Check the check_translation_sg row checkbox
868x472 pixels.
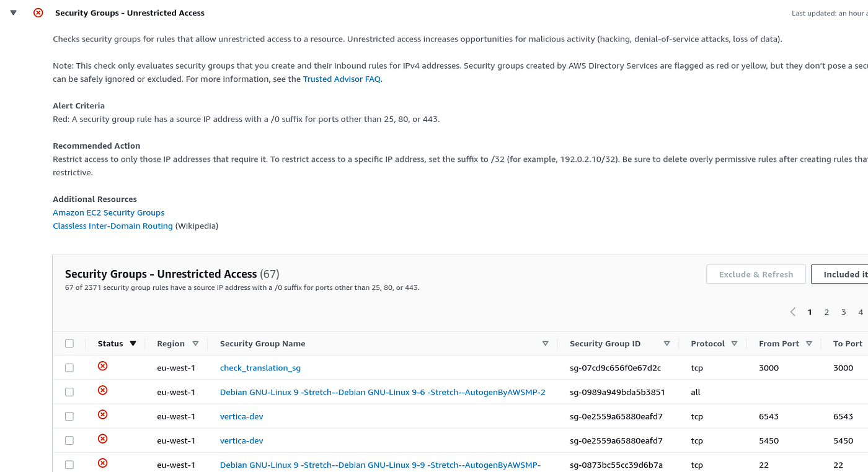[x=69, y=368]
